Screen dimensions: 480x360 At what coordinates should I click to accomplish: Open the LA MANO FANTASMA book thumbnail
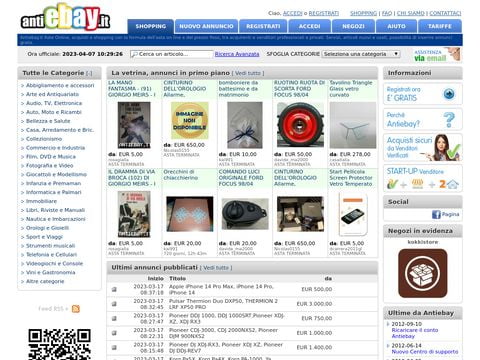click(134, 125)
